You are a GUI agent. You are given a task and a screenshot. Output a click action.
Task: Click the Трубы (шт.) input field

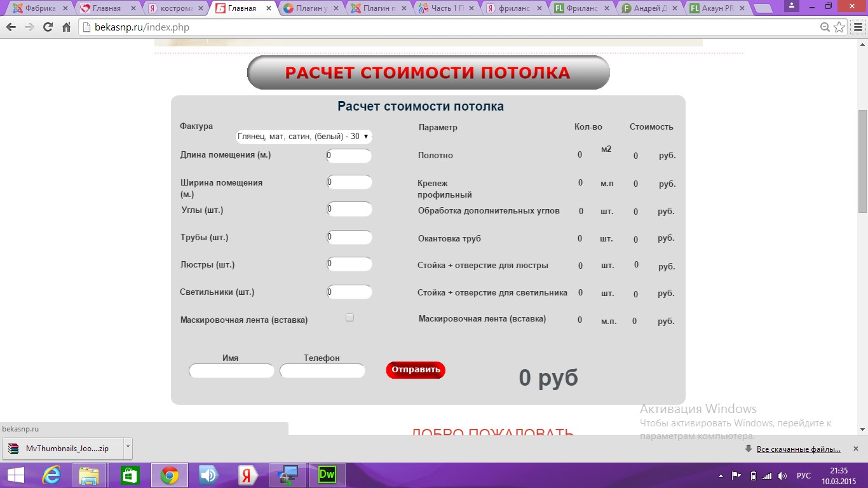coord(349,237)
